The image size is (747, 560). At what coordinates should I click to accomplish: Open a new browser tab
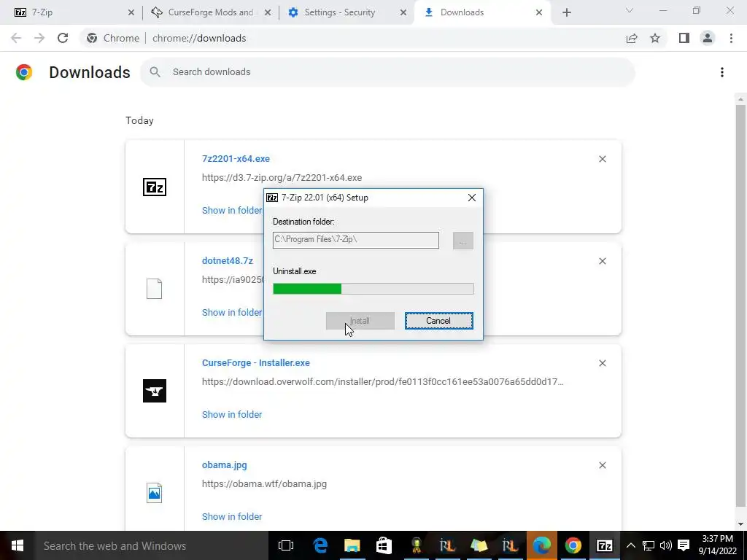[x=566, y=13]
